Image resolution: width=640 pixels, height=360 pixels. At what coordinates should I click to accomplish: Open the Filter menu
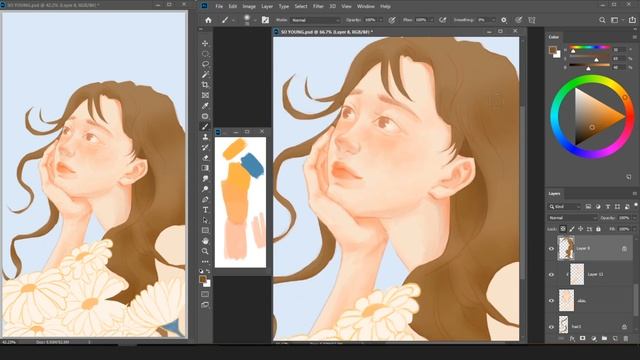(x=318, y=7)
